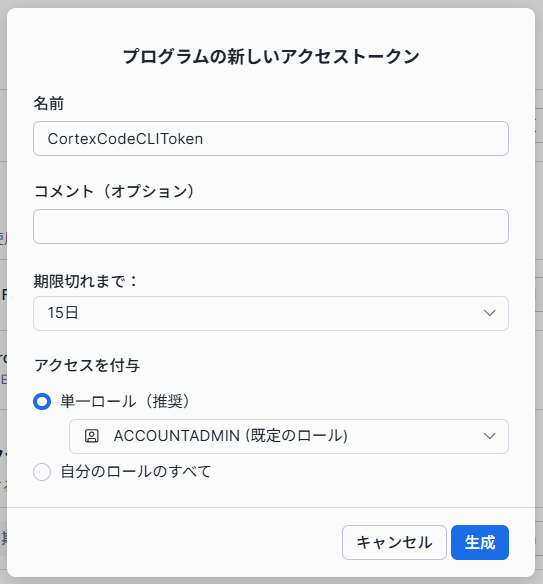Click the 単一ロール（推奨） label text
Viewport: 543px width, 584px height.
[125, 402]
